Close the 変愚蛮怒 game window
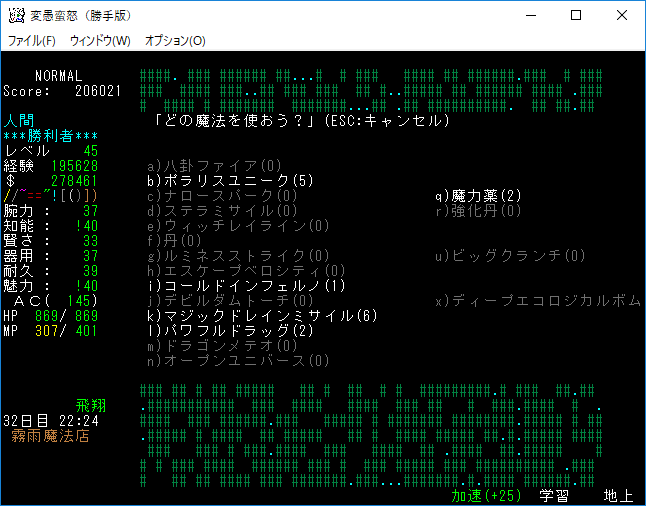Viewport: 646px width, 506px height. pos(622,15)
